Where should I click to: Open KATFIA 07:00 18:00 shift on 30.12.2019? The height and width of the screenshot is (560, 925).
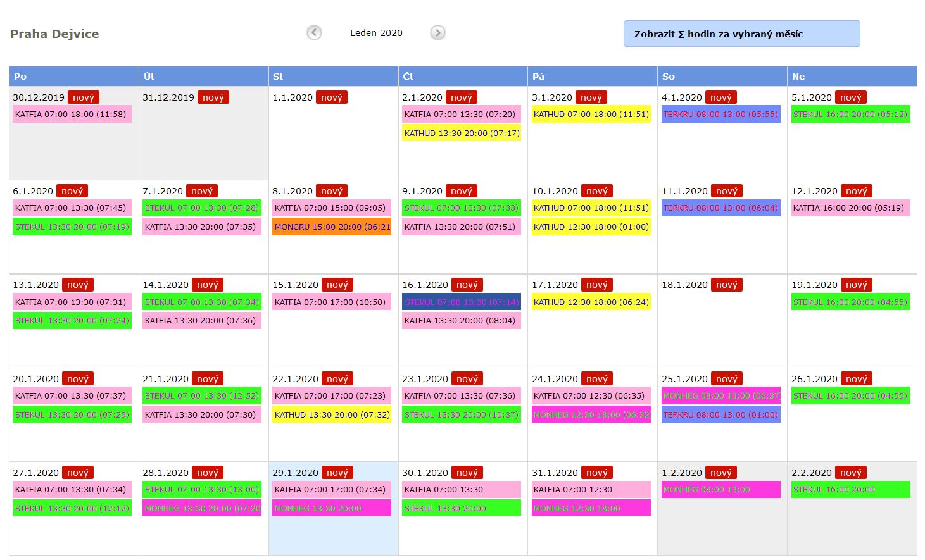point(72,115)
